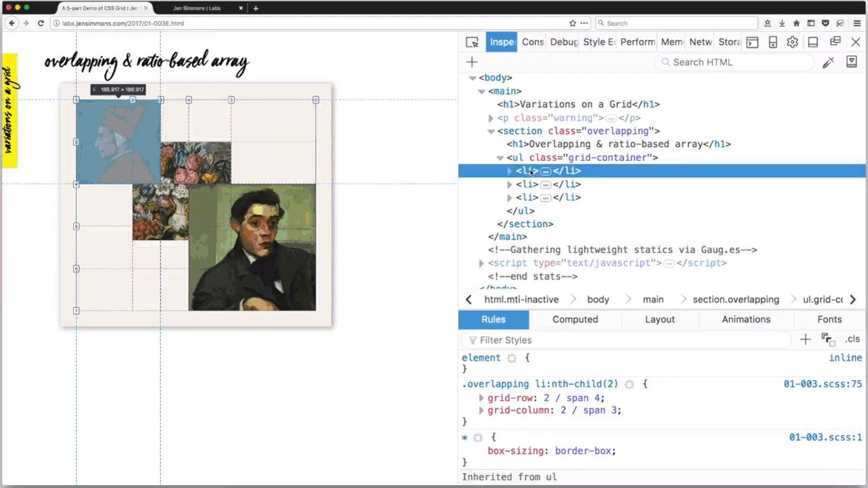Collapse ul grid-container node
Screen dimensions: 868x488
pyautogui.click(x=500, y=158)
